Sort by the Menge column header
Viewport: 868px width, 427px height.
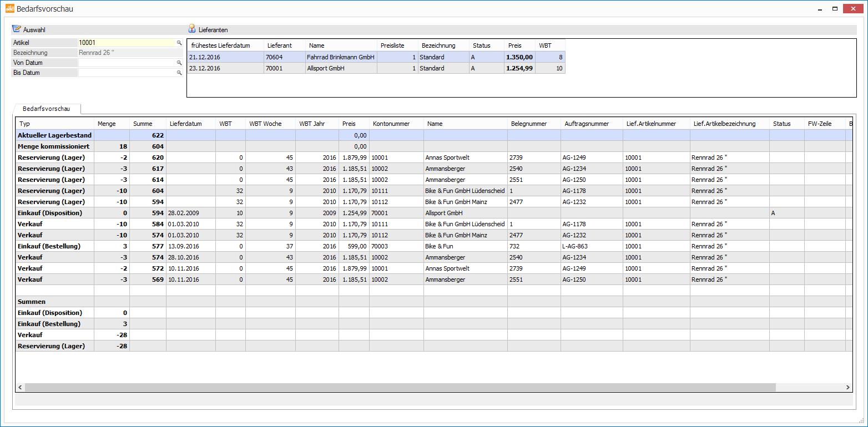click(107, 124)
